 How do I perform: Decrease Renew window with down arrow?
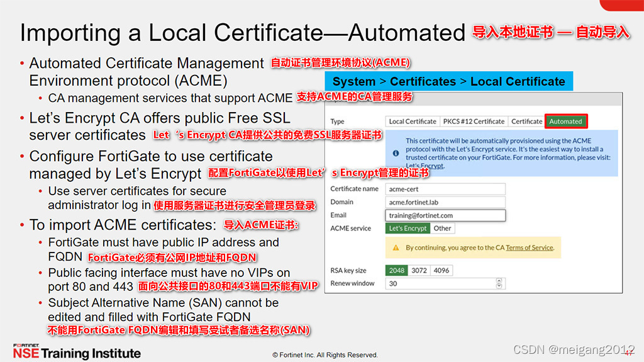click(499, 286)
